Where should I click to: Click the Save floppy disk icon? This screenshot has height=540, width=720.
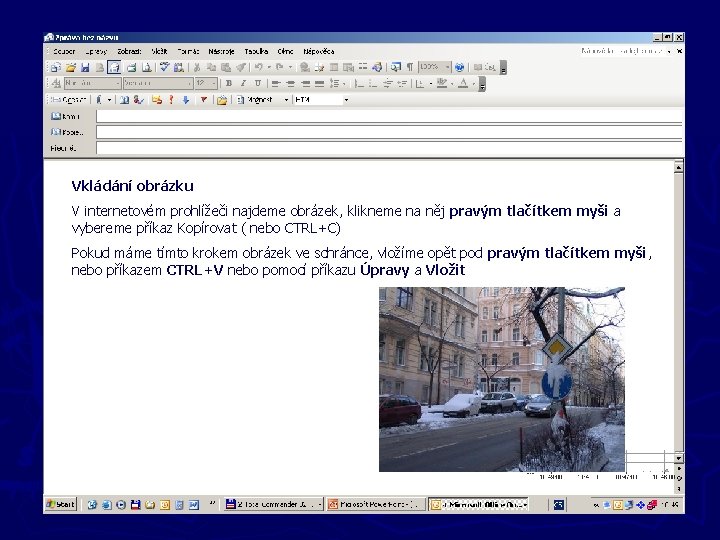[x=85, y=68]
